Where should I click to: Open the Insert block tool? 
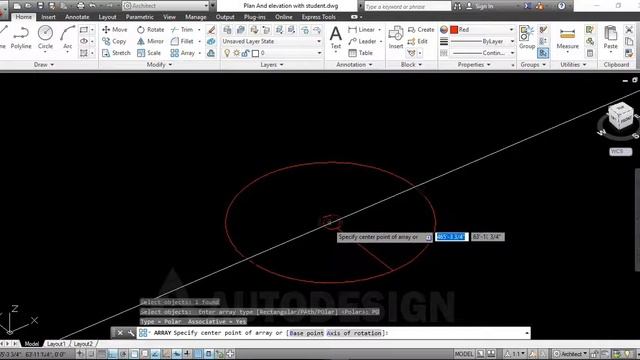(396, 38)
